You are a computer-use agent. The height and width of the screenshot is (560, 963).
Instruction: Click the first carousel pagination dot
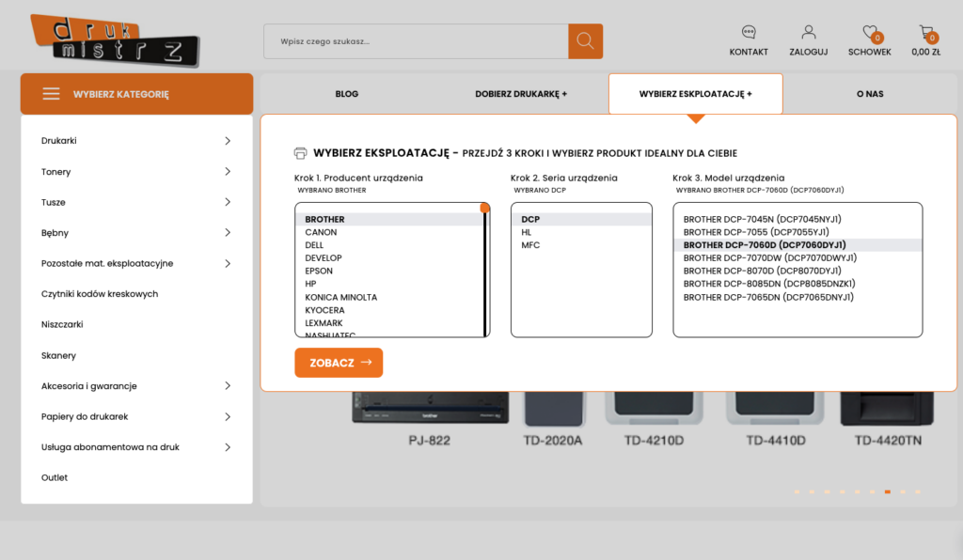[797, 492]
